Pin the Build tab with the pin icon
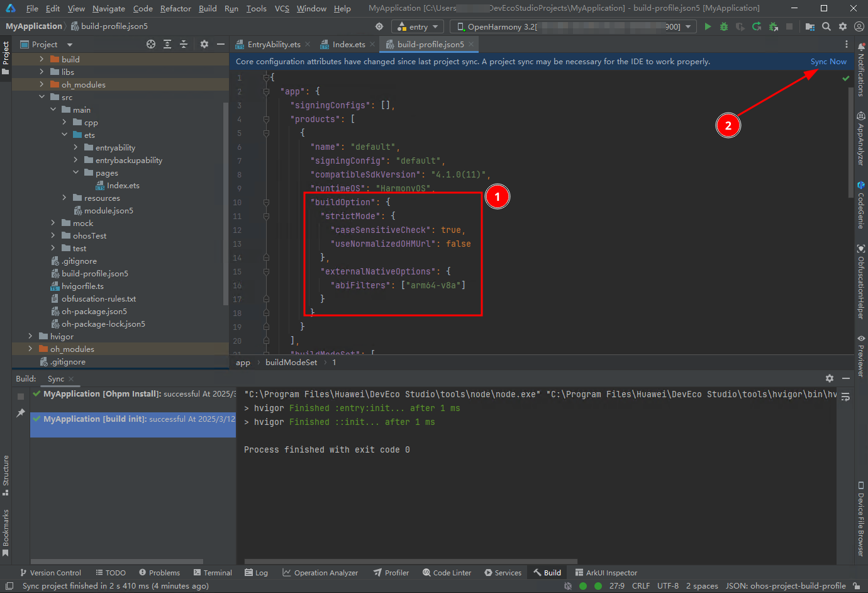 coord(21,413)
